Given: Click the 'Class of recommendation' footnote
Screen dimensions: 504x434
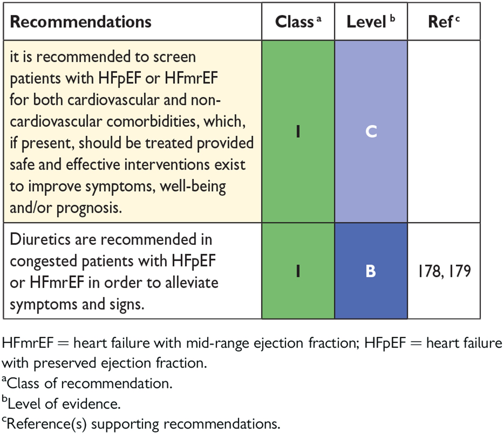Looking at the screenshot, I should 87,383.
